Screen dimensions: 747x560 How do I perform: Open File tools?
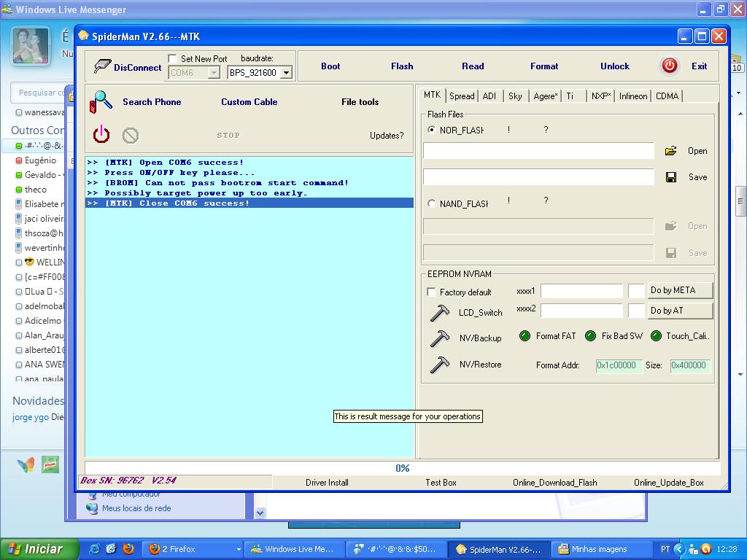point(360,102)
